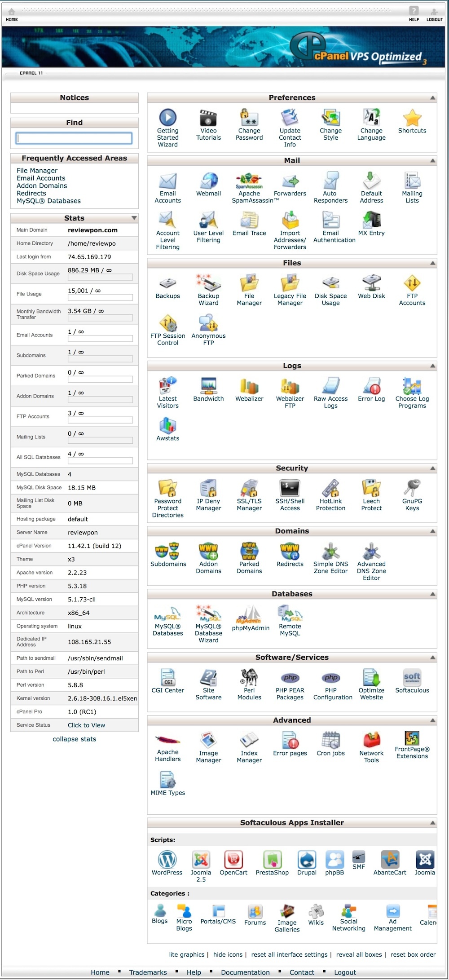Viewport: 449px width, 980px height.
Task: Open MySQL® Databases frequently accessed link
Action: click(48, 201)
